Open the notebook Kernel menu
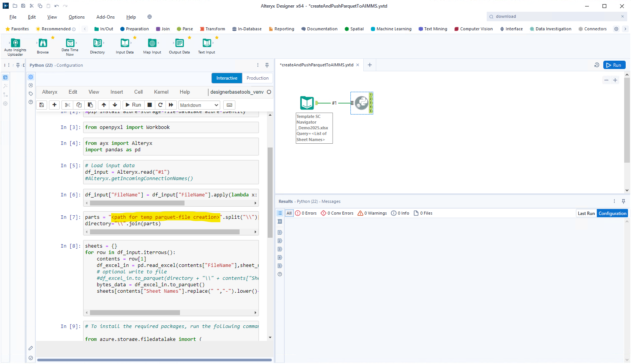The height and width of the screenshot is (364, 631). (161, 92)
